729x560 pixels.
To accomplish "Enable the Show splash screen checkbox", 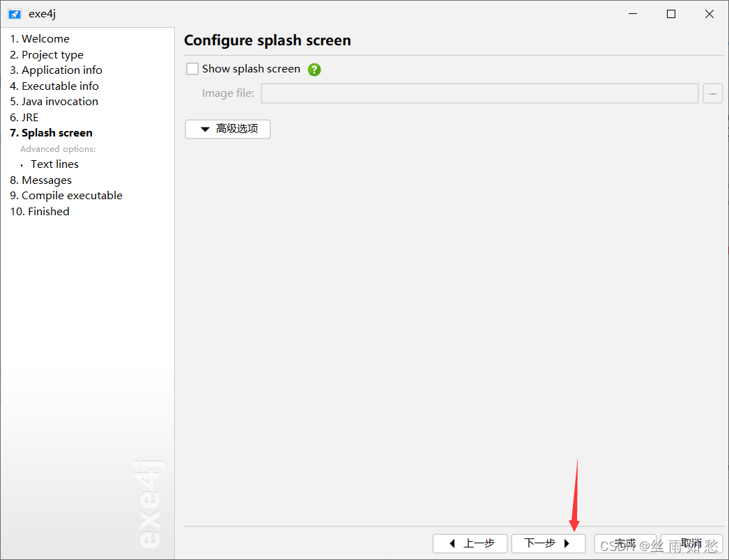I will click(192, 69).
